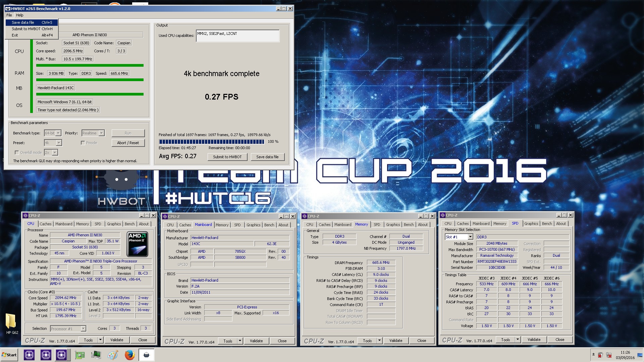Image resolution: width=644 pixels, height=362 pixels.
Task: Choose Exit from the File menu
Action: [32, 35]
